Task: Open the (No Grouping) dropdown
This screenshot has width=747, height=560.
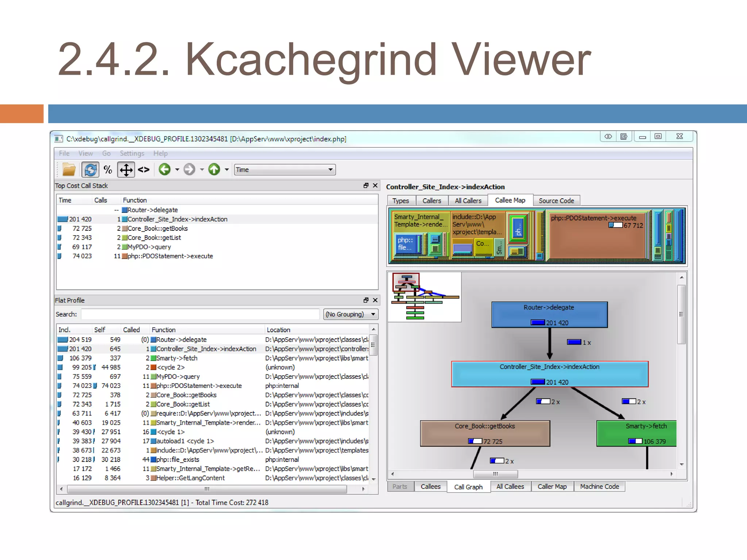Action: click(351, 314)
